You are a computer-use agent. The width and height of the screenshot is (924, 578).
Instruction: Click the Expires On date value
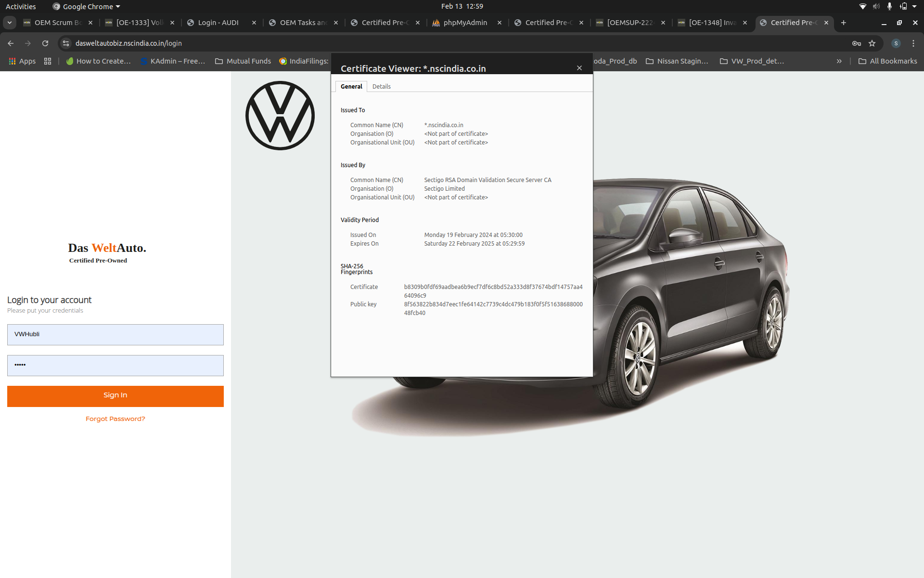tap(474, 244)
